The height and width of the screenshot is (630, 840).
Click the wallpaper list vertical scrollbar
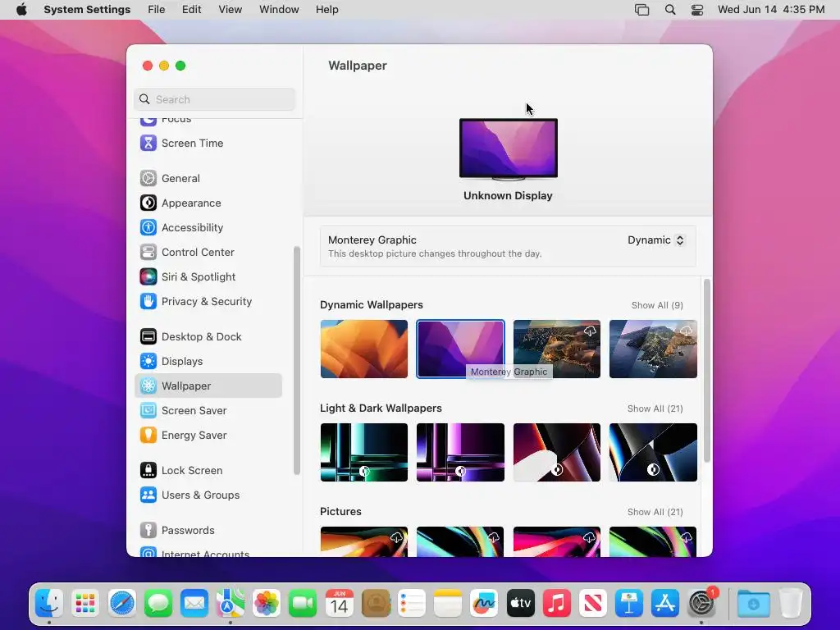707,370
